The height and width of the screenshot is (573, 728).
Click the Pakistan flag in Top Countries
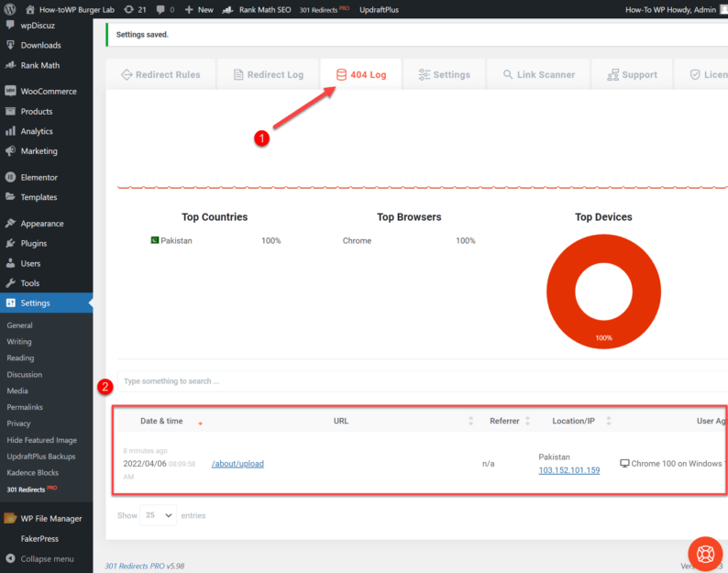[x=155, y=240]
